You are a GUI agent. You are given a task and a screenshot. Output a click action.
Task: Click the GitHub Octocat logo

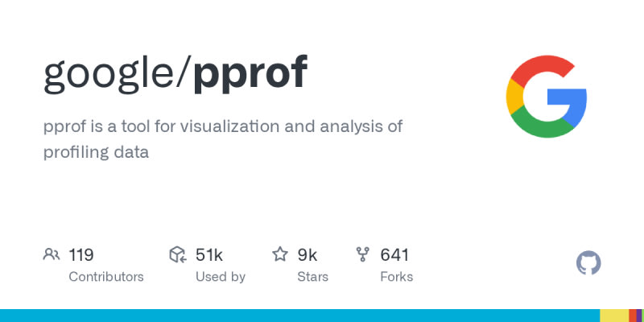589,263
